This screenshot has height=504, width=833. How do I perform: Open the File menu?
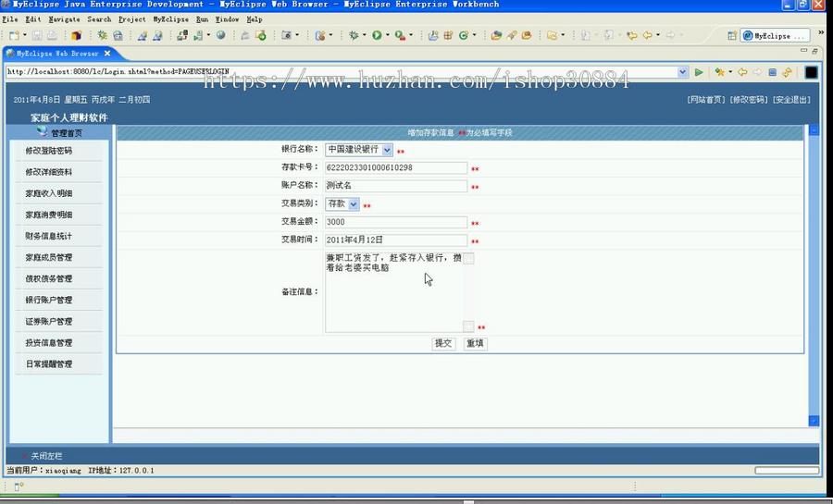click(9, 19)
